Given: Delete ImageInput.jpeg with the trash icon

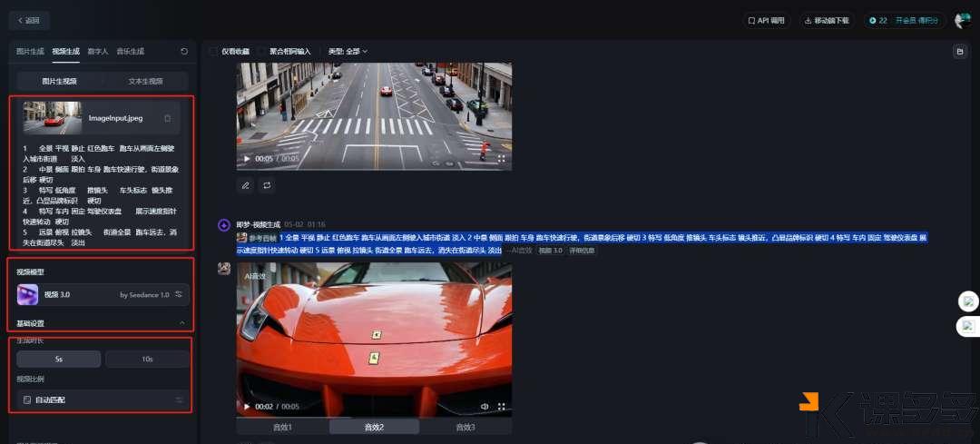Looking at the screenshot, I should (168, 118).
